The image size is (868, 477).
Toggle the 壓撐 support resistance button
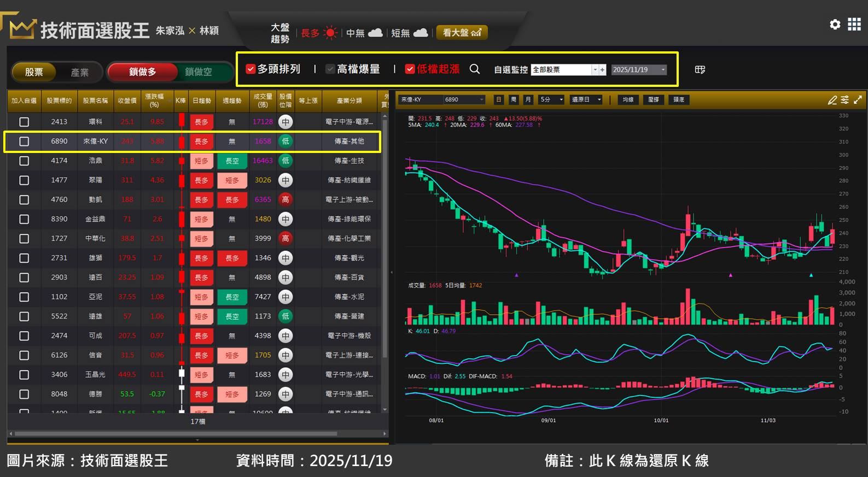[x=654, y=99]
